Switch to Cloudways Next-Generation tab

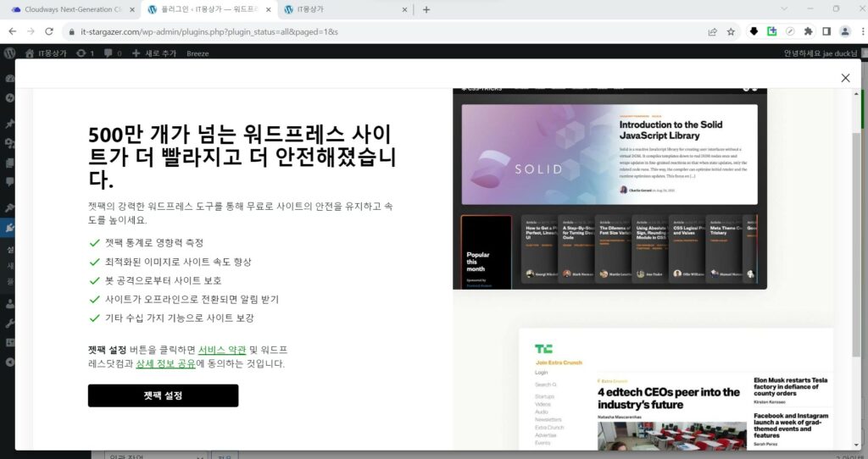pyautogui.click(x=73, y=9)
